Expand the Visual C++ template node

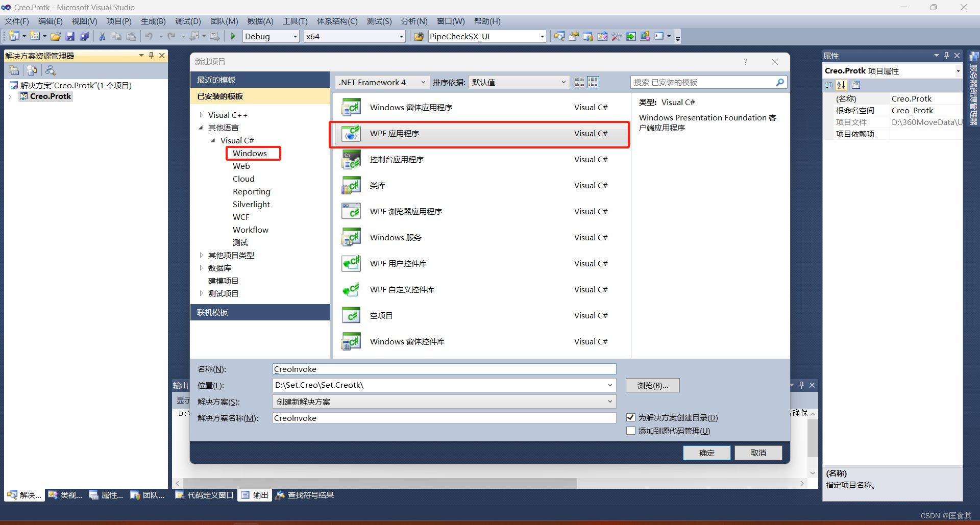(x=201, y=115)
